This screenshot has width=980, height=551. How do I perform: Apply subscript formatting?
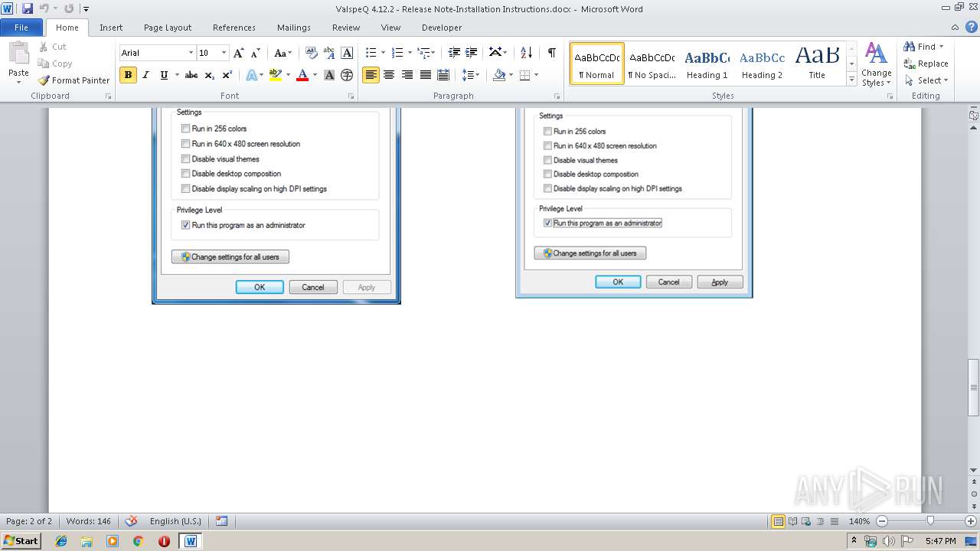(210, 75)
